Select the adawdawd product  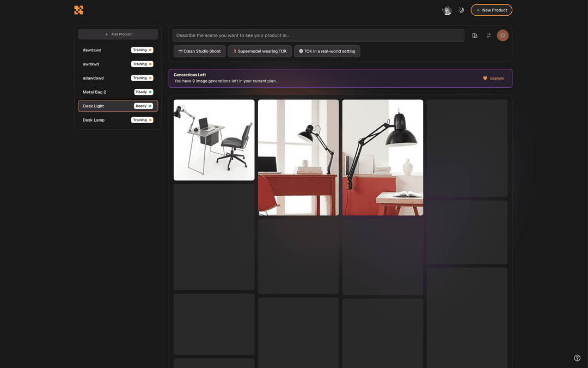118,78
